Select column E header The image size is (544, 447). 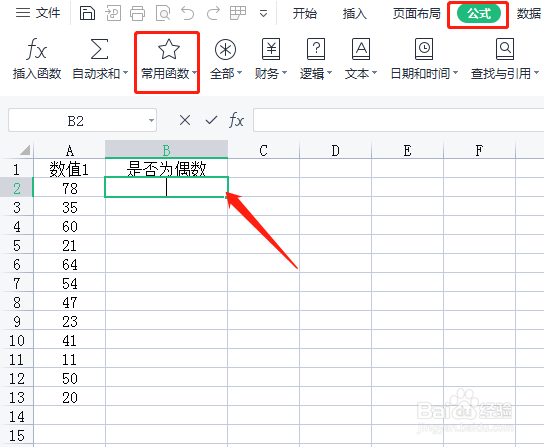[407, 150]
